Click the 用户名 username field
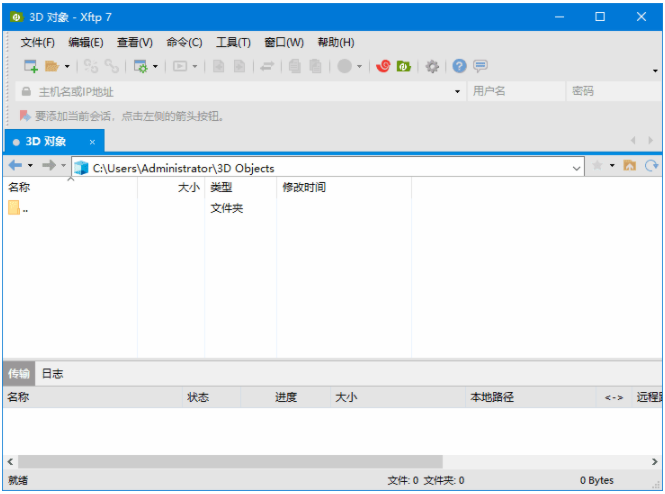This screenshot has width=665, height=494. point(516,92)
